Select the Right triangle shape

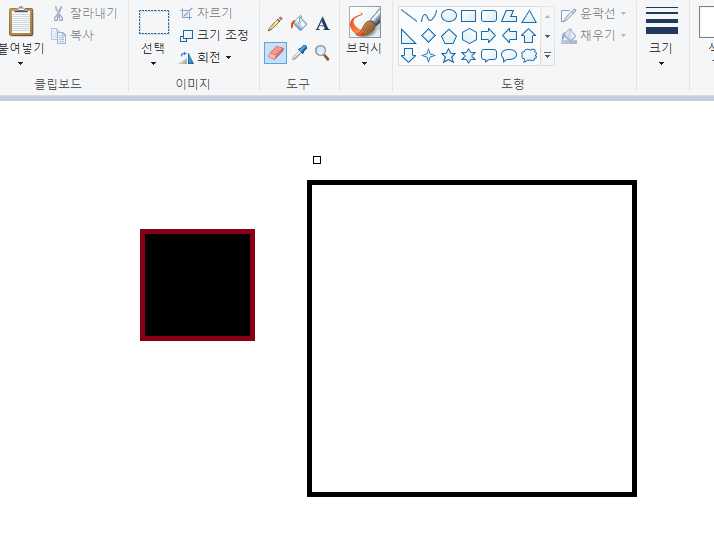(408, 36)
